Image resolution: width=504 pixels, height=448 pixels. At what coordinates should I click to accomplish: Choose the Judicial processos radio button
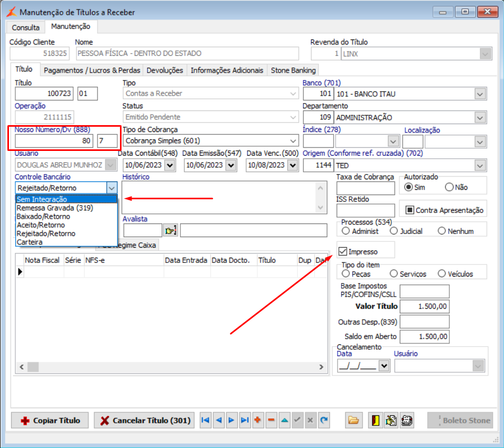pyautogui.click(x=394, y=231)
